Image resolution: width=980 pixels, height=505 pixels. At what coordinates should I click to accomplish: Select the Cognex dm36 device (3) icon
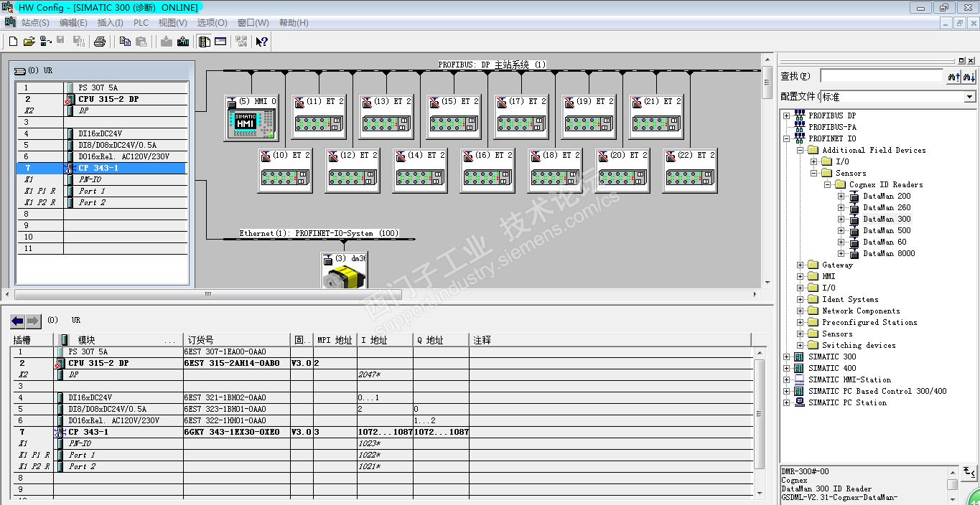pyautogui.click(x=344, y=270)
